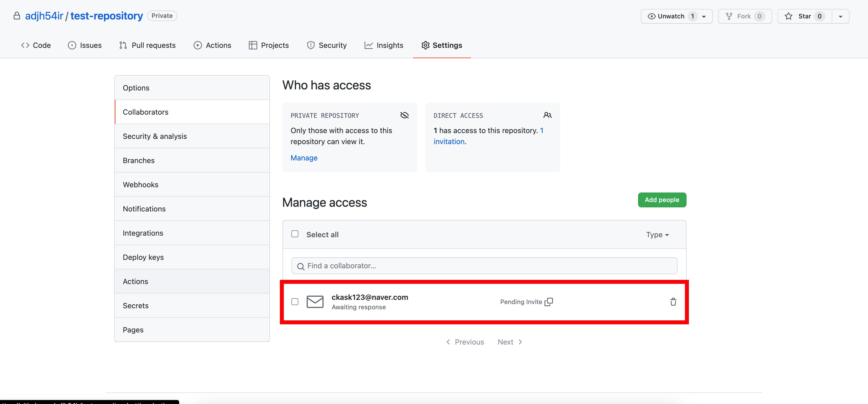Open Webhooks in the settings sidebar

[x=140, y=185]
